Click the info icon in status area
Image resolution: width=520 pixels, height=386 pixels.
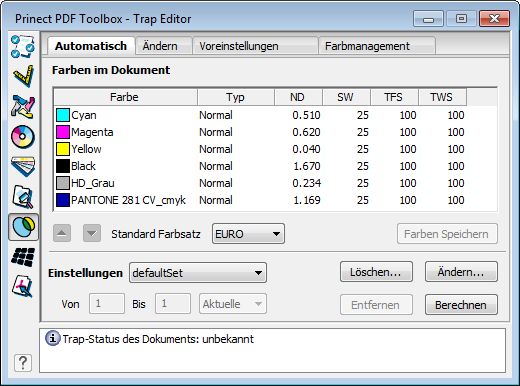(x=52, y=338)
